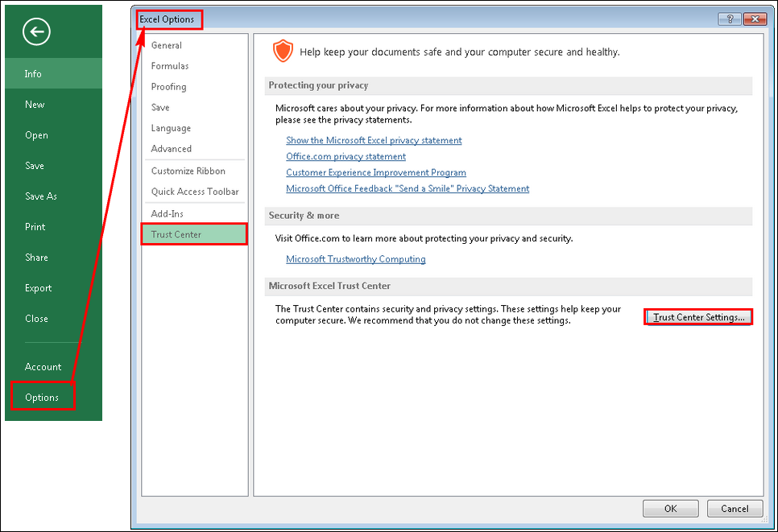The height and width of the screenshot is (532, 778).
Task: Select the Proofing category
Action: coord(168,86)
